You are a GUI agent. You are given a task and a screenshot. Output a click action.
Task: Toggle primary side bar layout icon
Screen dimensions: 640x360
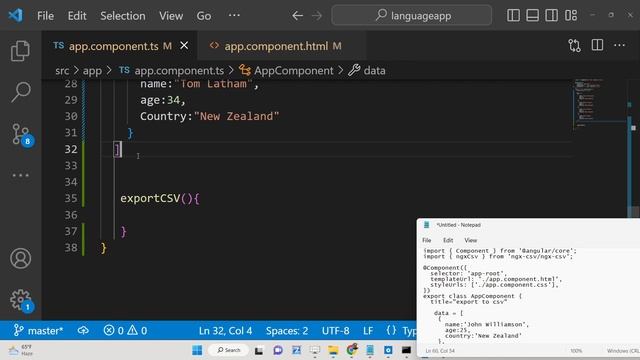513,16
